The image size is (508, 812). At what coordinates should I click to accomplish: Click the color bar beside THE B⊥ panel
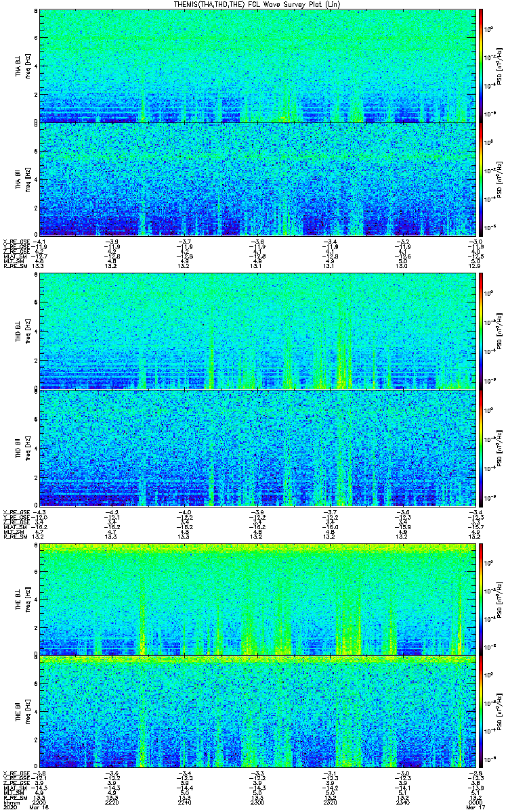[x=480, y=600]
